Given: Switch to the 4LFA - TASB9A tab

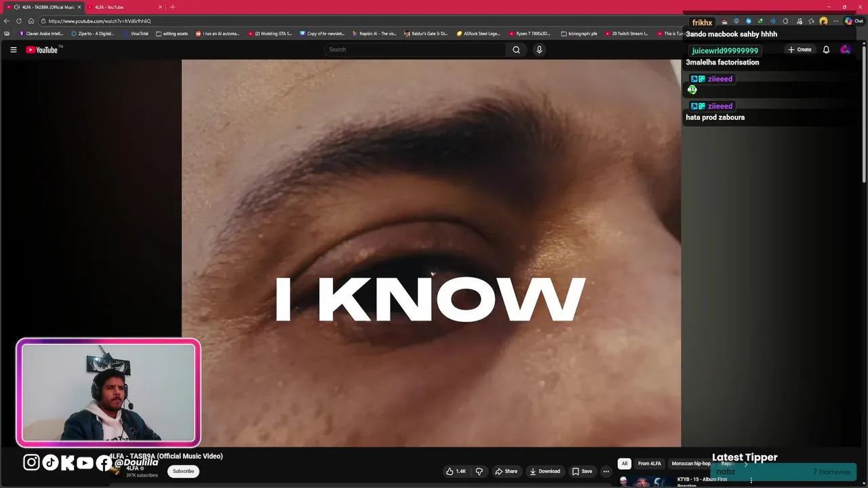Looking at the screenshot, I should (43, 7).
